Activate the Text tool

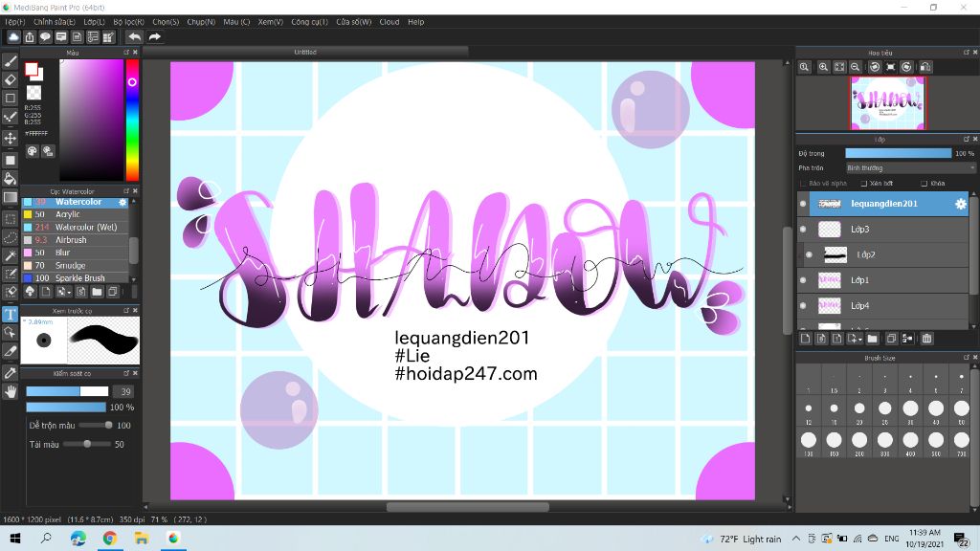pyautogui.click(x=10, y=314)
